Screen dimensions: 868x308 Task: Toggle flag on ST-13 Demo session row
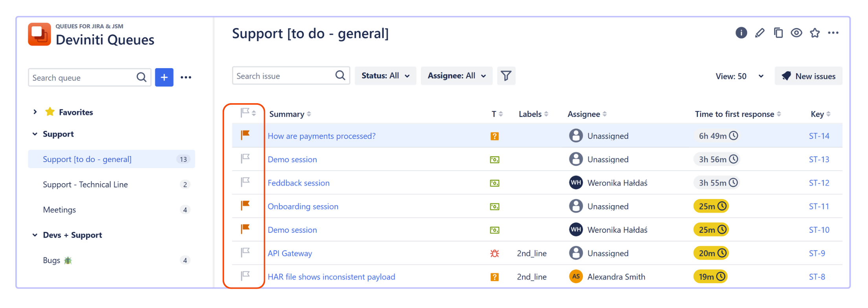coord(245,159)
